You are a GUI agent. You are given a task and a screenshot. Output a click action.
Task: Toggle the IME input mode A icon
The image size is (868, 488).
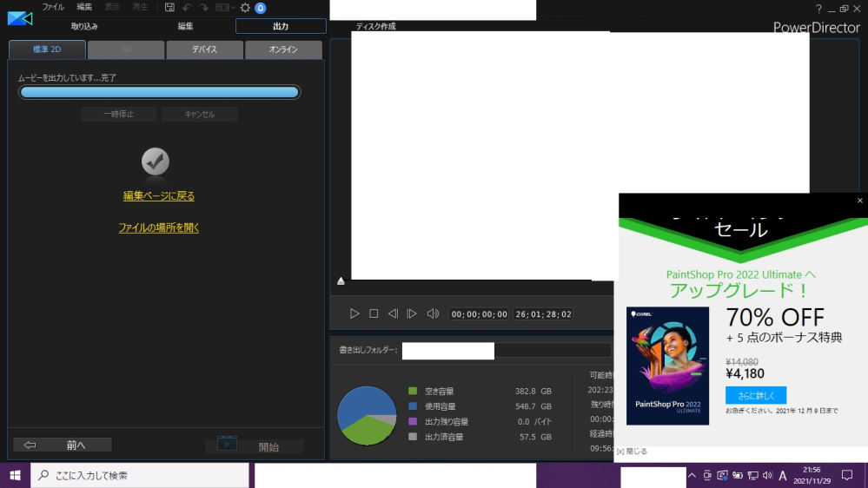[782, 475]
